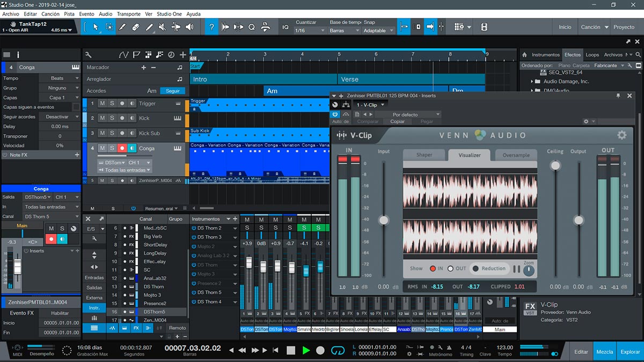Screen dimensions: 644x362
Task: Select the Mute tool
Action: [163, 27]
